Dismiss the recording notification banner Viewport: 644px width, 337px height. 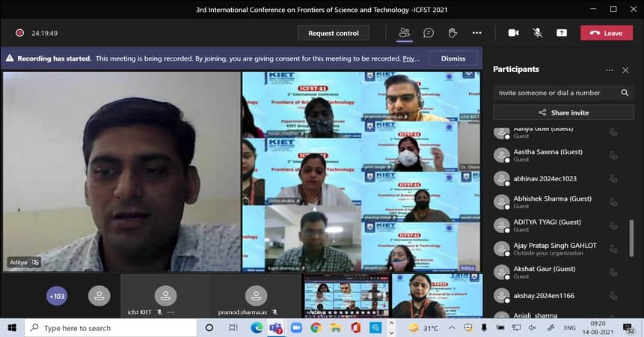click(453, 58)
